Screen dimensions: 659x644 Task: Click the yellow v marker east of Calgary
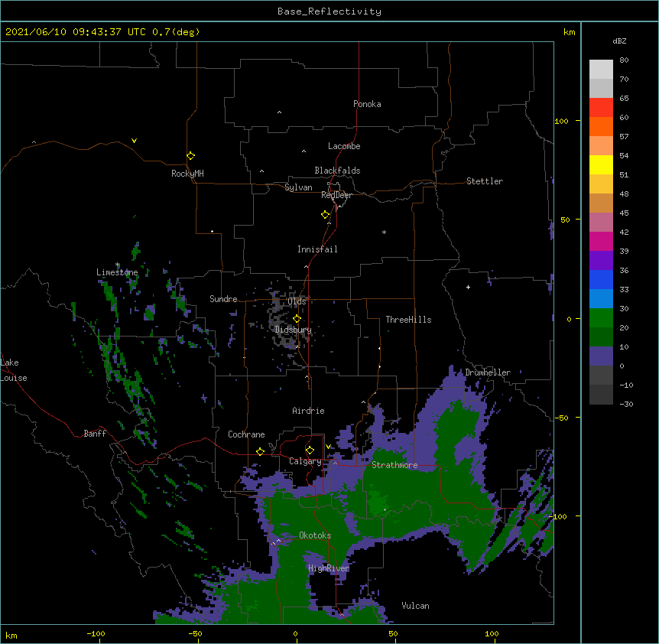[x=328, y=447]
